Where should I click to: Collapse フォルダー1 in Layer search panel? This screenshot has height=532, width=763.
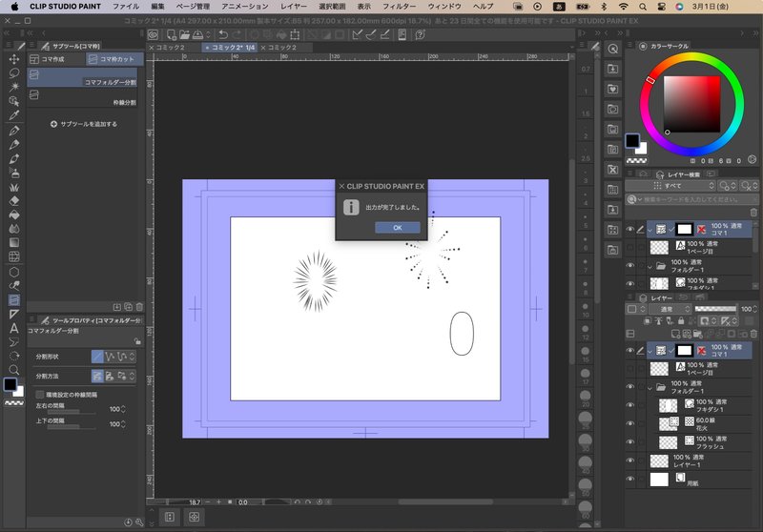(x=650, y=267)
